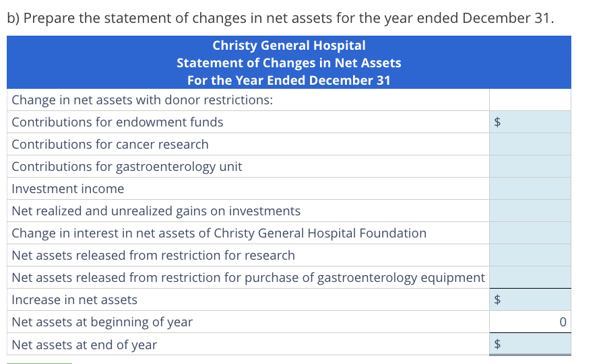Focus the Contributions for gastroenterology unit amount field
The width and height of the screenshot is (603, 364).
pyautogui.click(x=530, y=166)
